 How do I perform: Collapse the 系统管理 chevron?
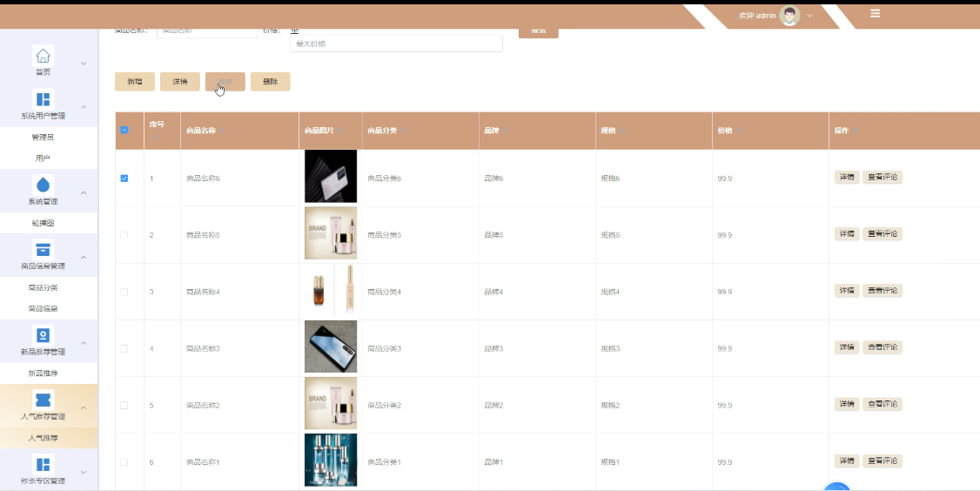tap(84, 192)
